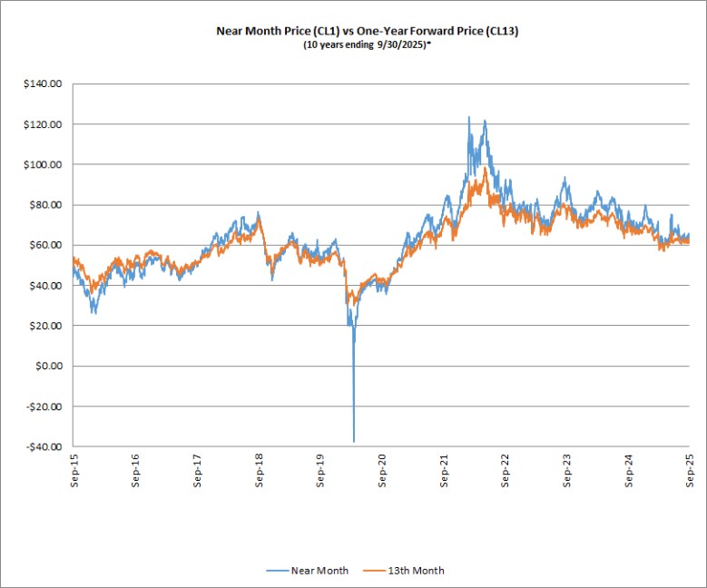Select the Sep-23 x-axis label
Viewport: 707px width, 588px height.
tap(566, 470)
